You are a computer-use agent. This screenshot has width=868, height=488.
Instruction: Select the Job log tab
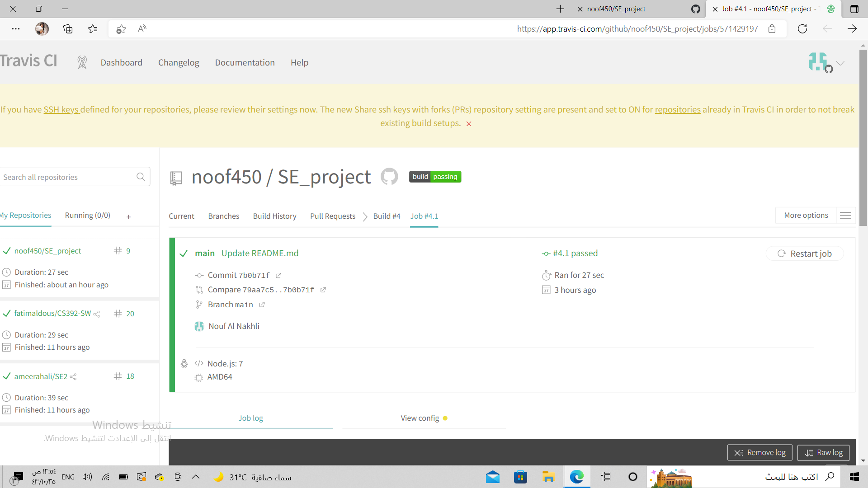(x=251, y=418)
